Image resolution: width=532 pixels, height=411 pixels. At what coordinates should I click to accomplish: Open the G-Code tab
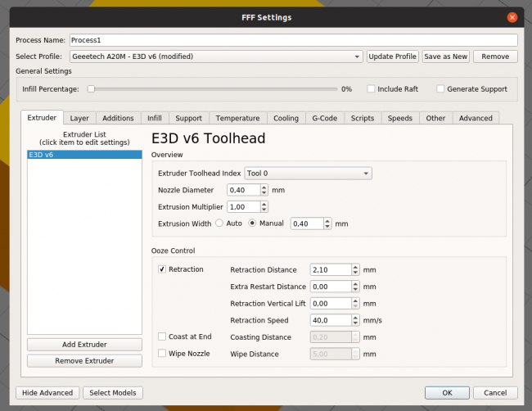coord(324,118)
